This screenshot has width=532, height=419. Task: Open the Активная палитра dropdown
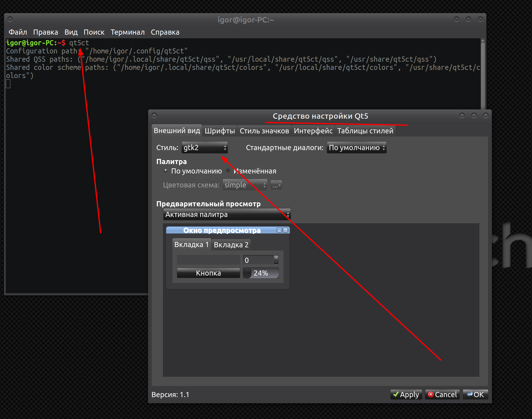227,215
